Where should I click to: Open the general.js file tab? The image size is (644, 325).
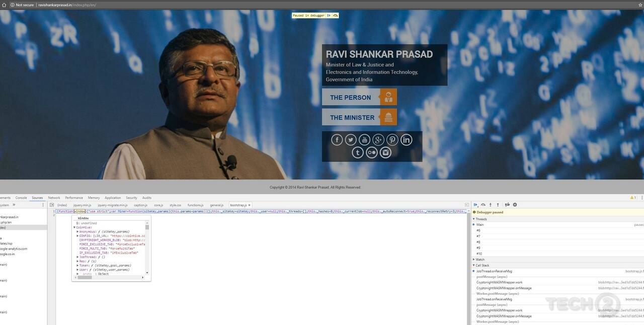tap(217, 205)
